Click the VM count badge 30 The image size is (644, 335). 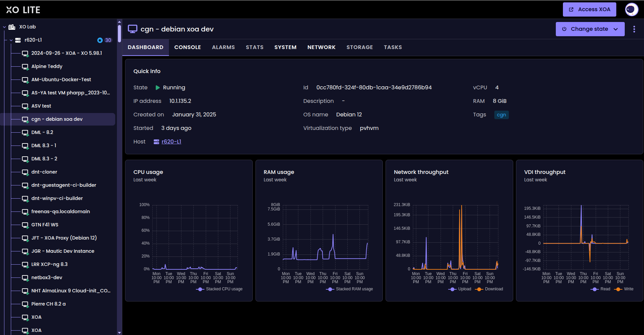tap(108, 40)
